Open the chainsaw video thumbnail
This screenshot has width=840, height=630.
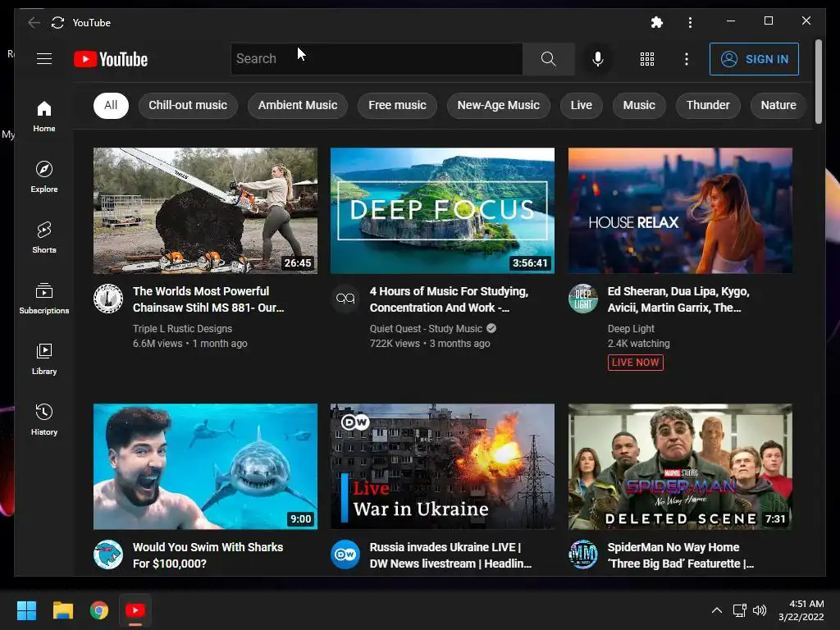point(205,211)
